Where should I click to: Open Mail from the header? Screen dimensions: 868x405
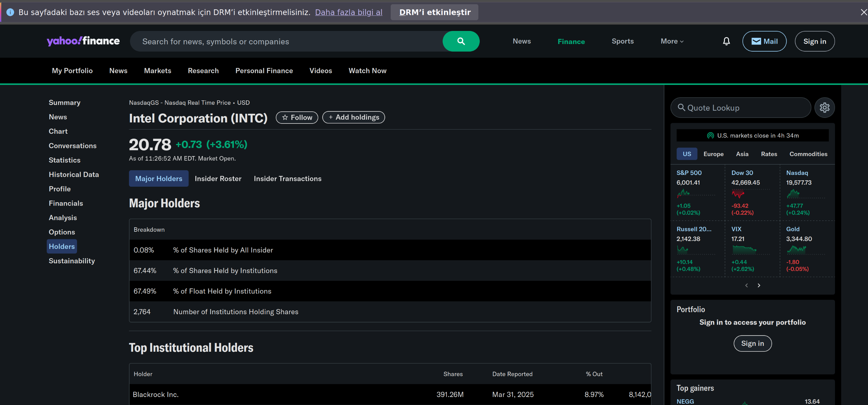tap(764, 41)
